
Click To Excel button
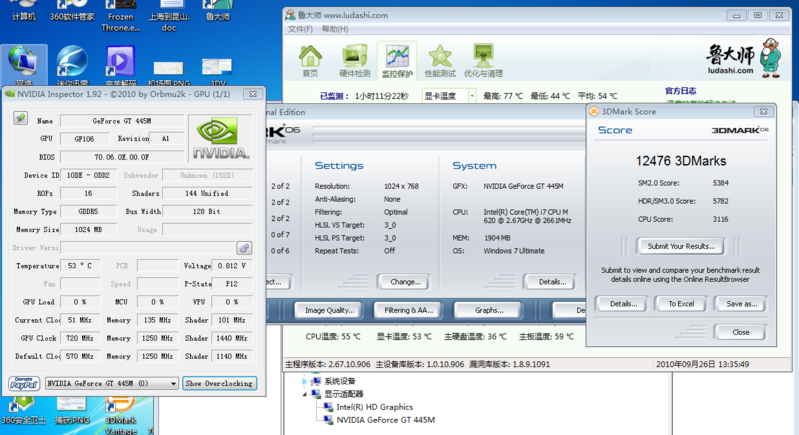[681, 304]
